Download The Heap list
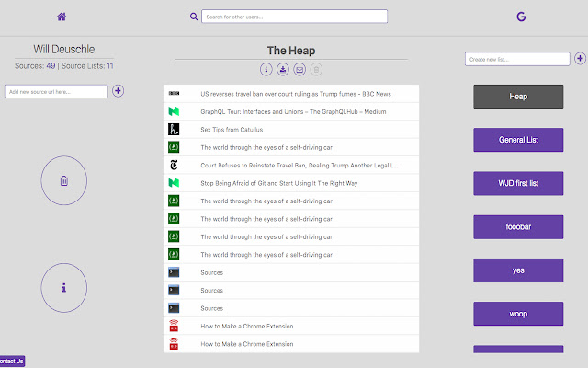This screenshot has height=368, width=588. (x=283, y=70)
